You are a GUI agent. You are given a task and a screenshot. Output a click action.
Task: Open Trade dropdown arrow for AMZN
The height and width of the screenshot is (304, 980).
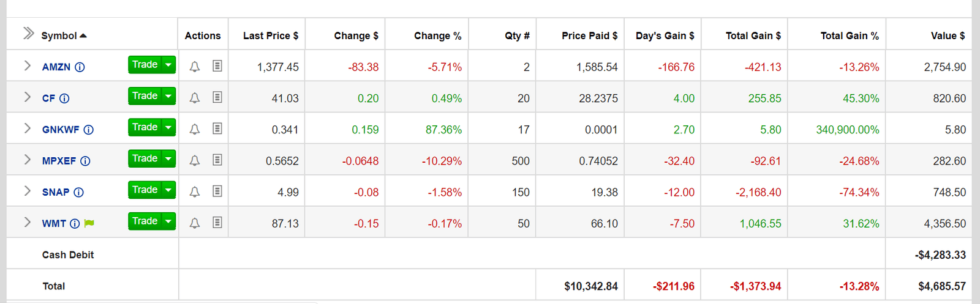[168, 65]
